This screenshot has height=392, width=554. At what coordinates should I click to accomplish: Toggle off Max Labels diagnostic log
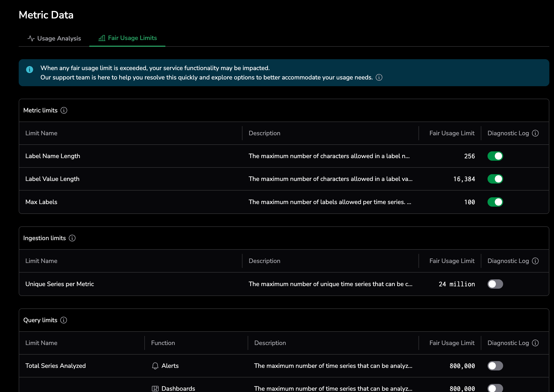point(495,202)
